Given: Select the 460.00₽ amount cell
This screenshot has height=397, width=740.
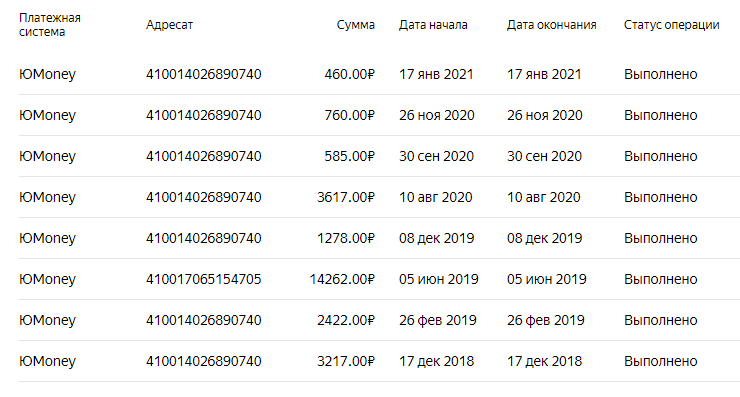Looking at the screenshot, I should 349,74.
